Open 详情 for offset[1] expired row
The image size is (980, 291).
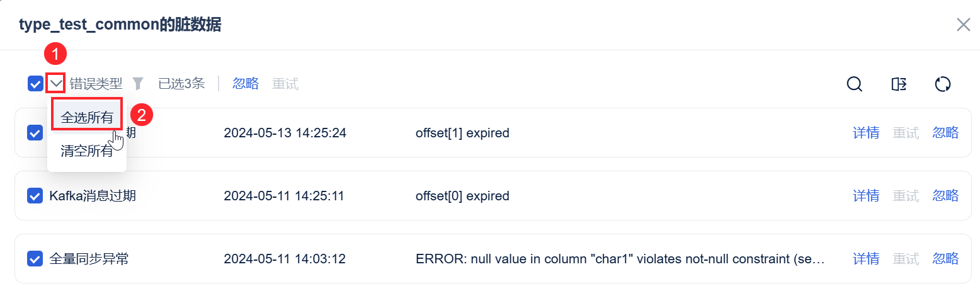pyautogui.click(x=866, y=133)
